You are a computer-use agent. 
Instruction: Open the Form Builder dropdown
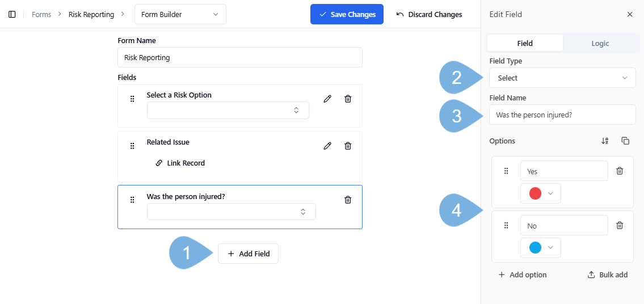180,14
